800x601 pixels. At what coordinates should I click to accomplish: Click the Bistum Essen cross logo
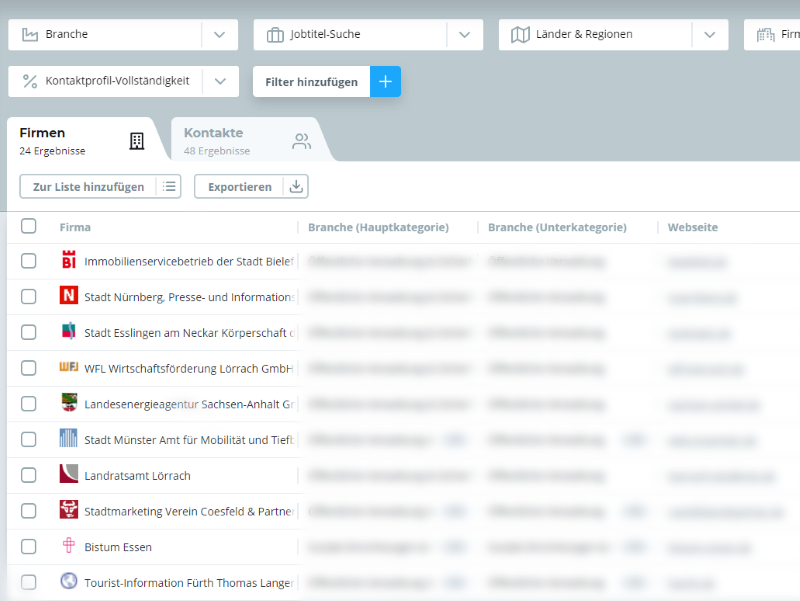coord(68,547)
